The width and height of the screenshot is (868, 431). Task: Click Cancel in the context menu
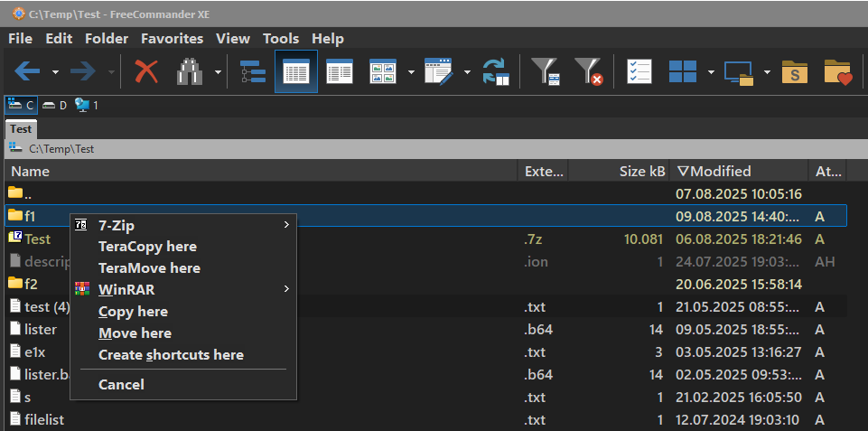coord(121,385)
